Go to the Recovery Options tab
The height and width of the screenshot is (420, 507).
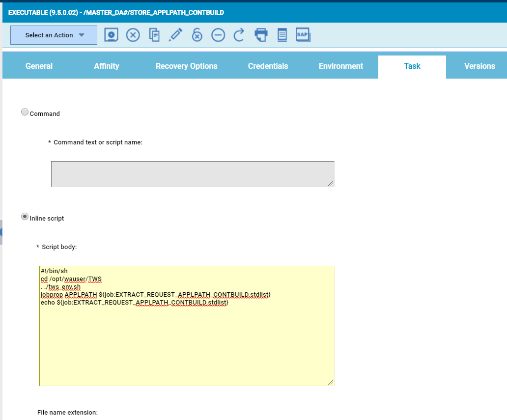coord(186,66)
